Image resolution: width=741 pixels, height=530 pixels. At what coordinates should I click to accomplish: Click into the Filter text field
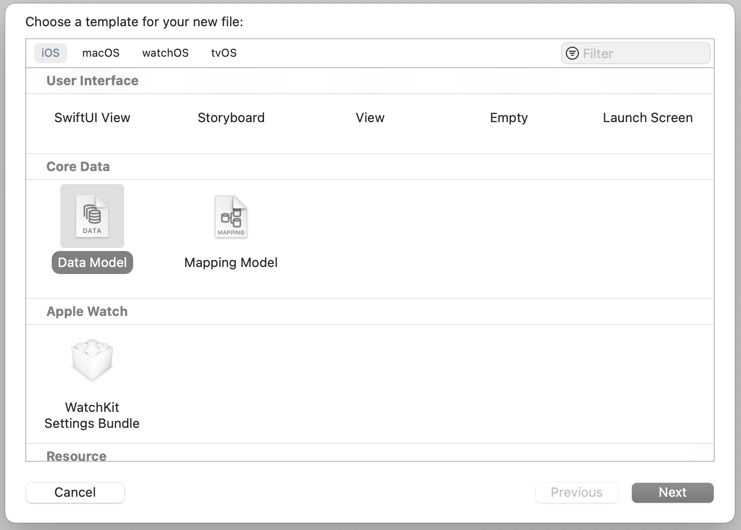click(x=643, y=53)
